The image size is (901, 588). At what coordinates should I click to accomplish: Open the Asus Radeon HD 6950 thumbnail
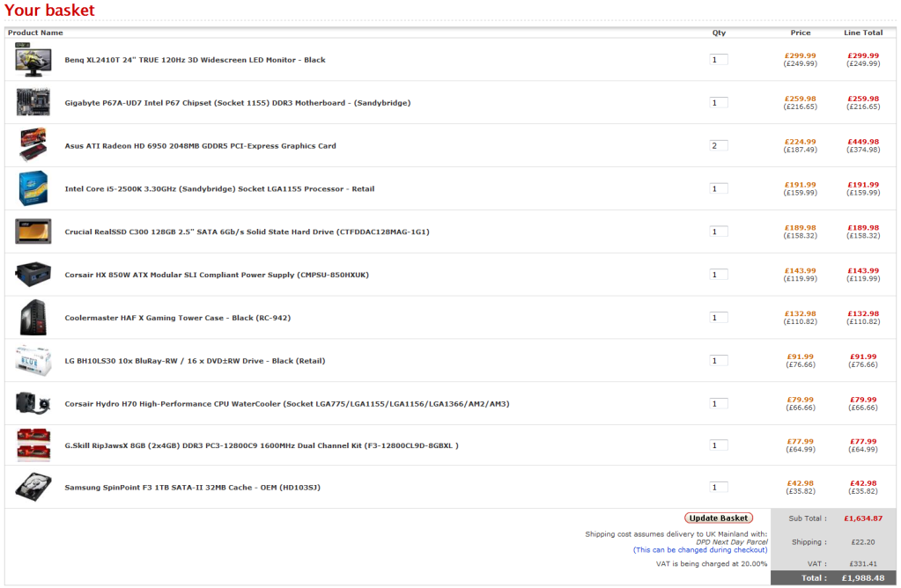(x=33, y=144)
